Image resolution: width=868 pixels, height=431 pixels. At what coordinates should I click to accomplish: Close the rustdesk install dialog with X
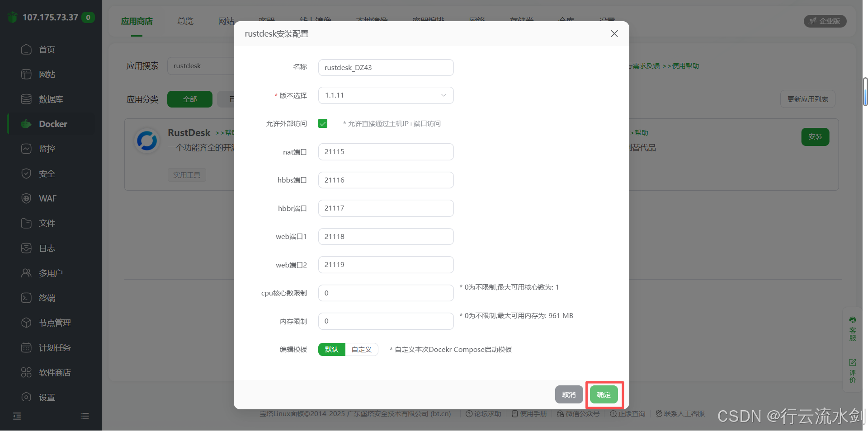(614, 33)
